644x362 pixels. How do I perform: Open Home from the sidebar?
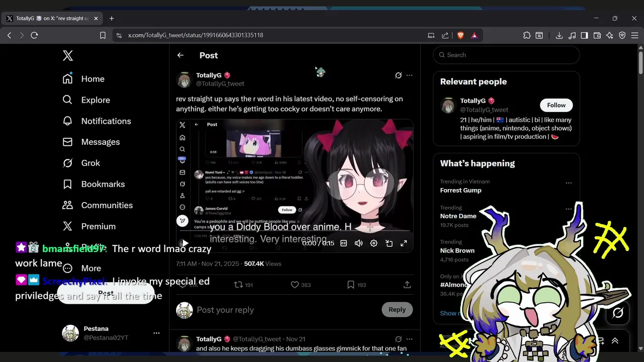(84, 79)
